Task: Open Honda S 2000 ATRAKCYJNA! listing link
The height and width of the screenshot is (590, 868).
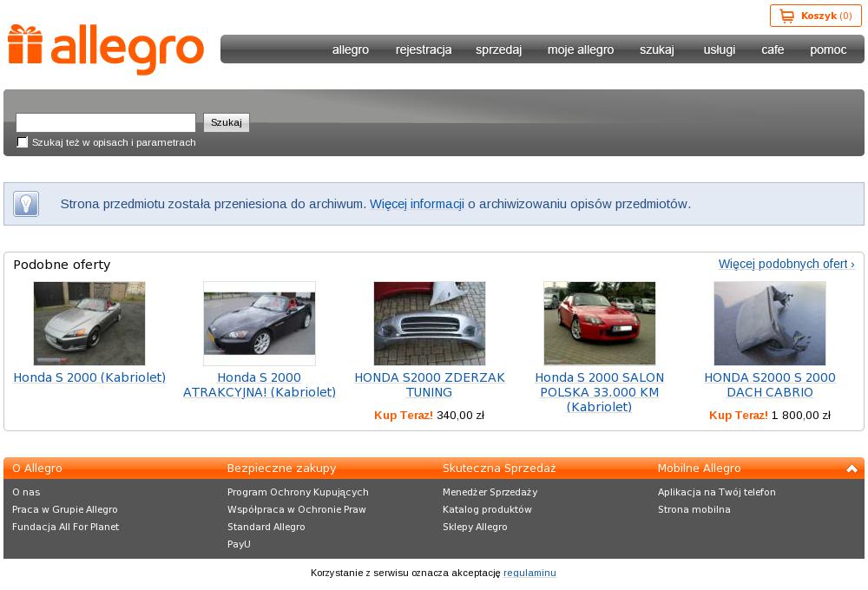Action: coord(259,384)
